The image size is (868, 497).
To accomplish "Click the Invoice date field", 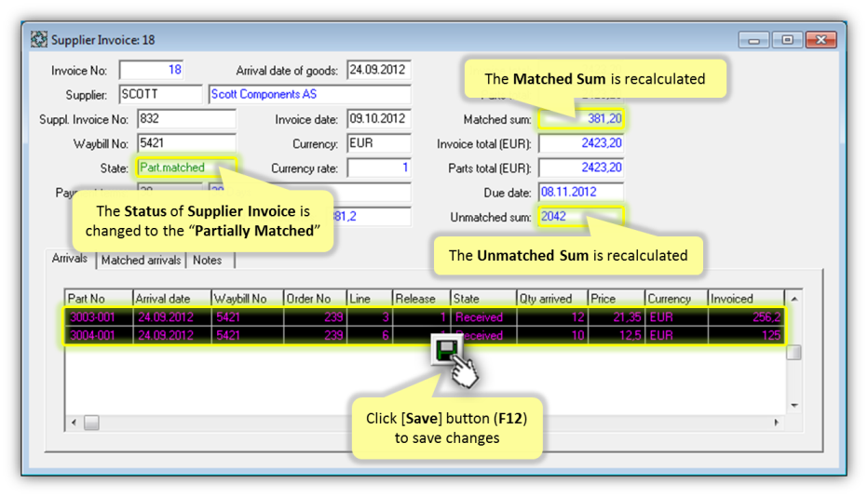I will (x=378, y=119).
